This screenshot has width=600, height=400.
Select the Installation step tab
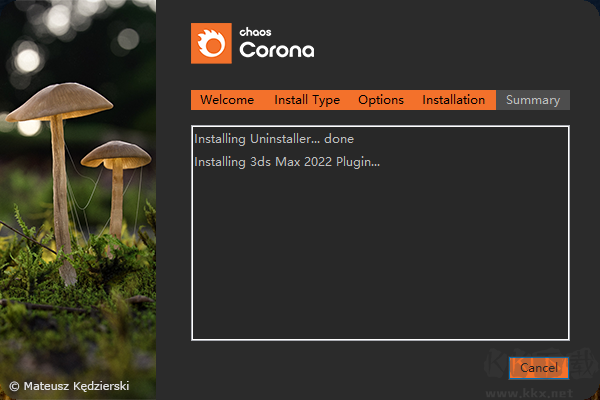(x=453, y=100)
